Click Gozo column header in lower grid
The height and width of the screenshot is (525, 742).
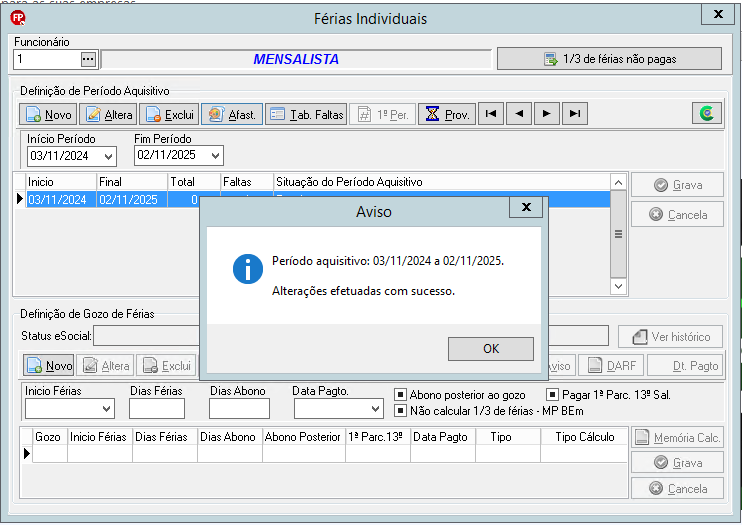48,436
